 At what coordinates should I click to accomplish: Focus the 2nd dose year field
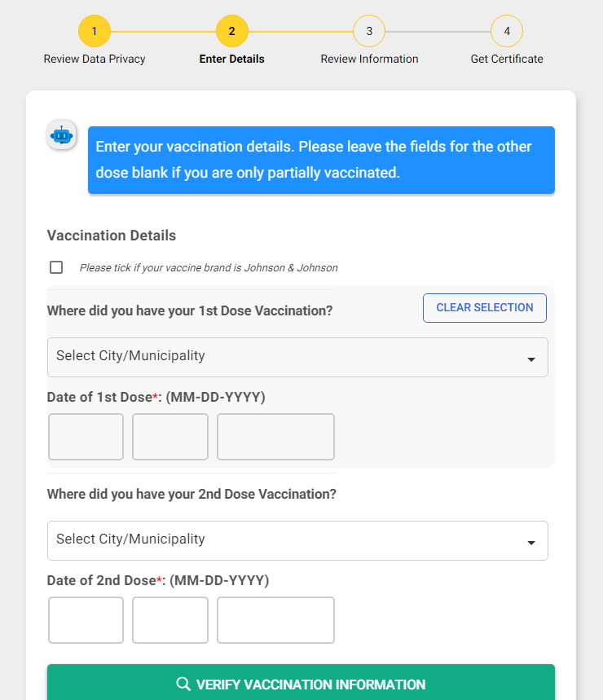tap(276, 620)
